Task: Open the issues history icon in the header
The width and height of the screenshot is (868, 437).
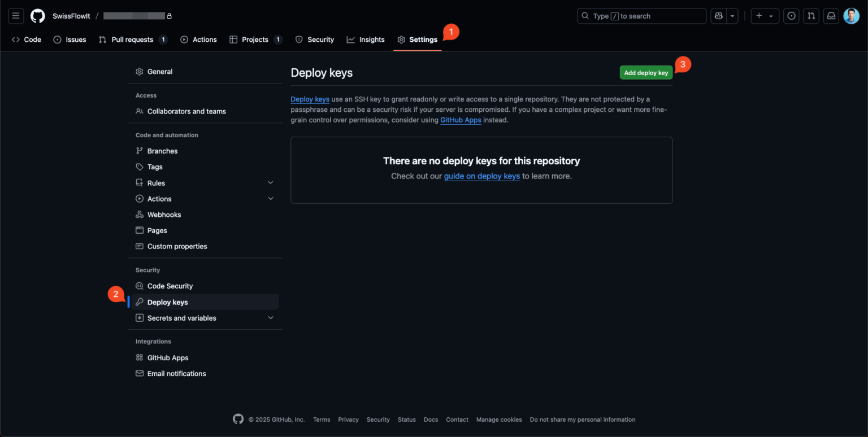Action: (x=791, y=16)
